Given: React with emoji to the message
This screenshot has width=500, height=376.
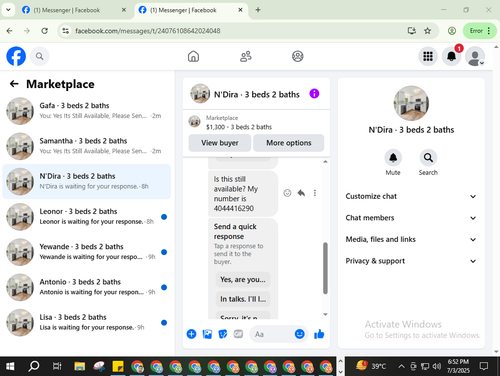Looking at the screenshot, I should click(x=287, y=193).
